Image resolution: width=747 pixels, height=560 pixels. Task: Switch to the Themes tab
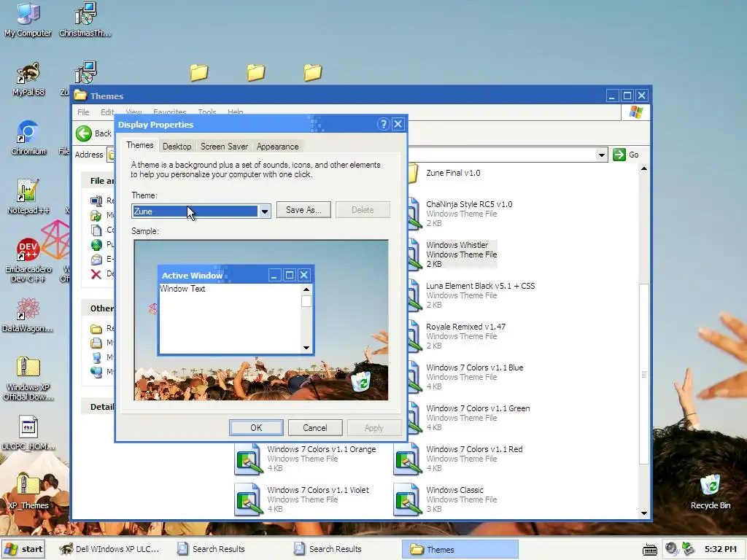coord(139,145)
